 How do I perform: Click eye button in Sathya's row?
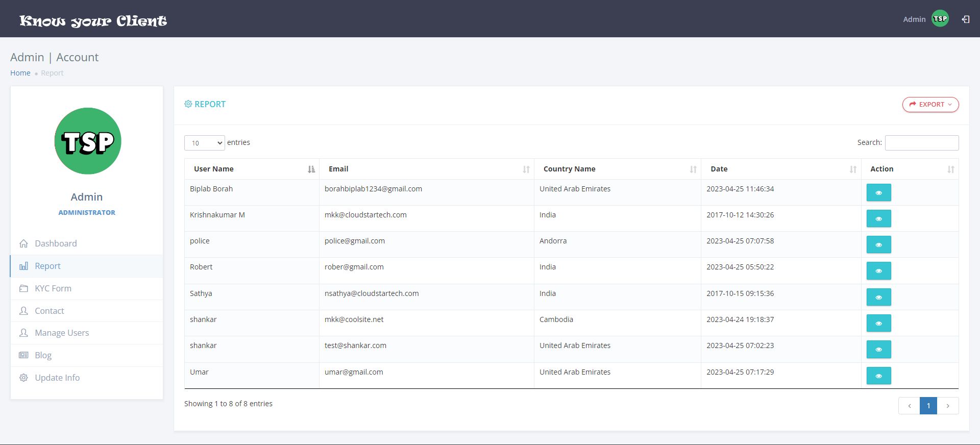(878, 298)
